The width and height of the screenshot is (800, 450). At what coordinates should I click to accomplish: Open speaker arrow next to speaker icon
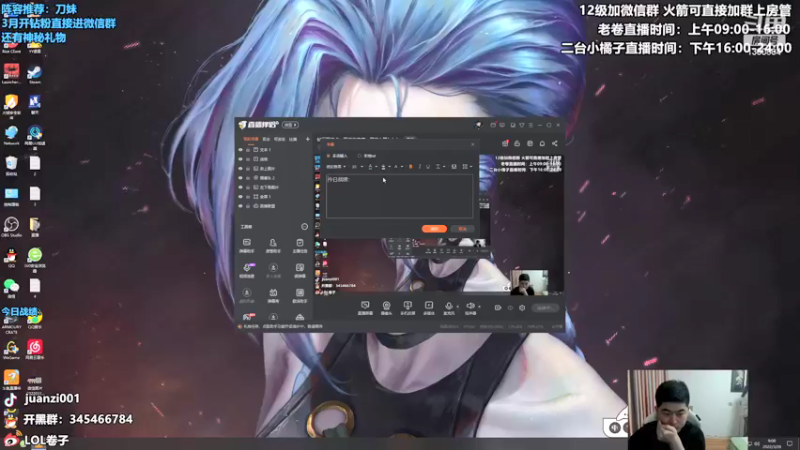click(480, 306)
